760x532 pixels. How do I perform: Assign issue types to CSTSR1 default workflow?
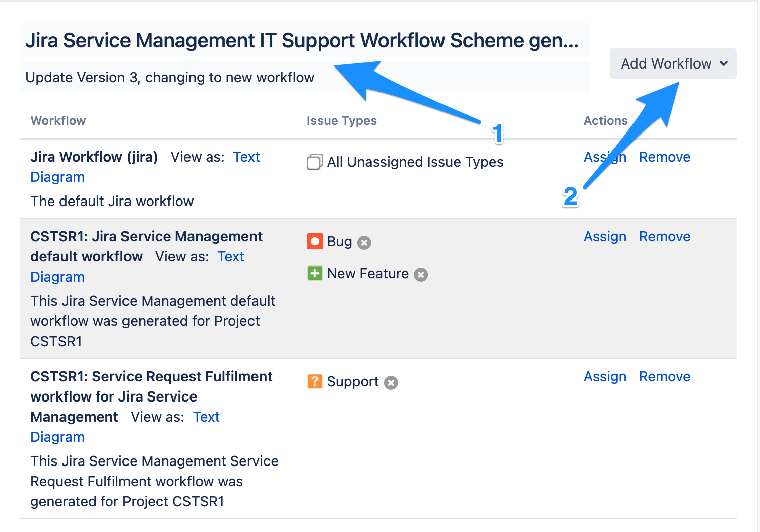[605, 237]
